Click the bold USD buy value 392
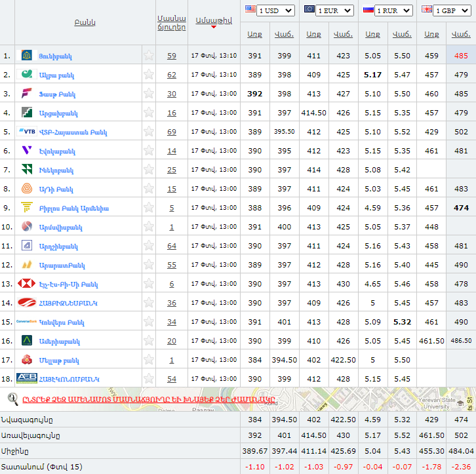 254,94
